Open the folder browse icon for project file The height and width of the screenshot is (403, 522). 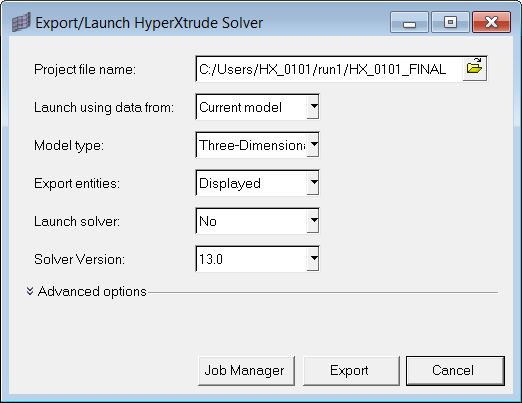coord(474,69)
